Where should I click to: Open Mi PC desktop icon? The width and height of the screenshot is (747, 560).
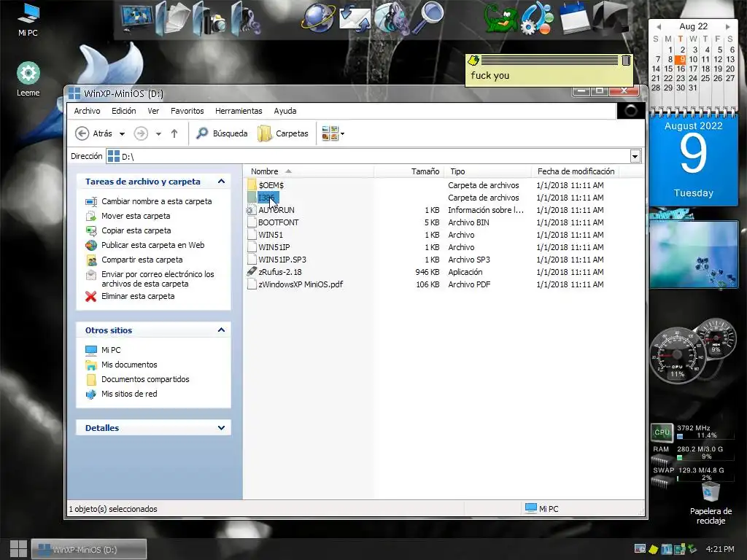point(28,19)
